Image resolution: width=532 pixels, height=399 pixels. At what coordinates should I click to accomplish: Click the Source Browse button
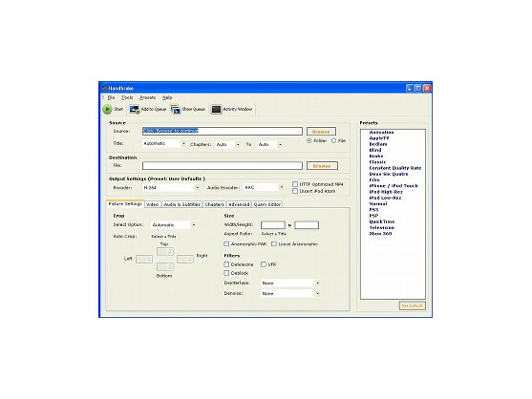(321, 132)
